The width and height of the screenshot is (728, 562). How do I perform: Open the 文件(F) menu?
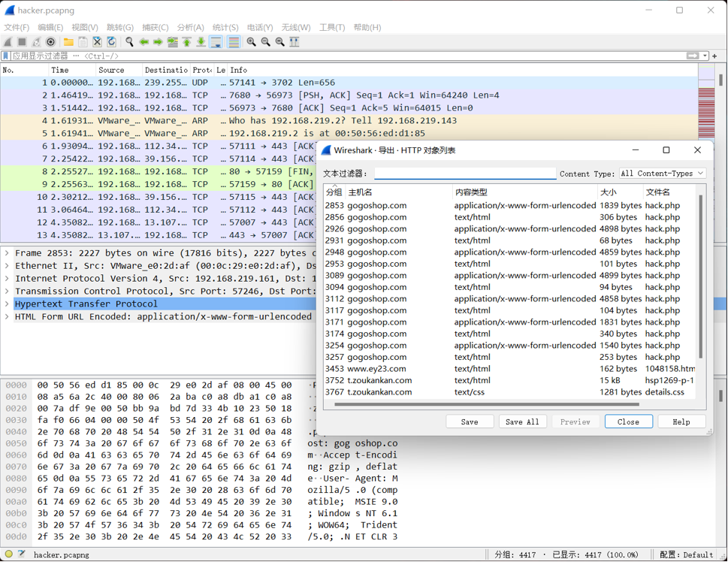(17, 27)
